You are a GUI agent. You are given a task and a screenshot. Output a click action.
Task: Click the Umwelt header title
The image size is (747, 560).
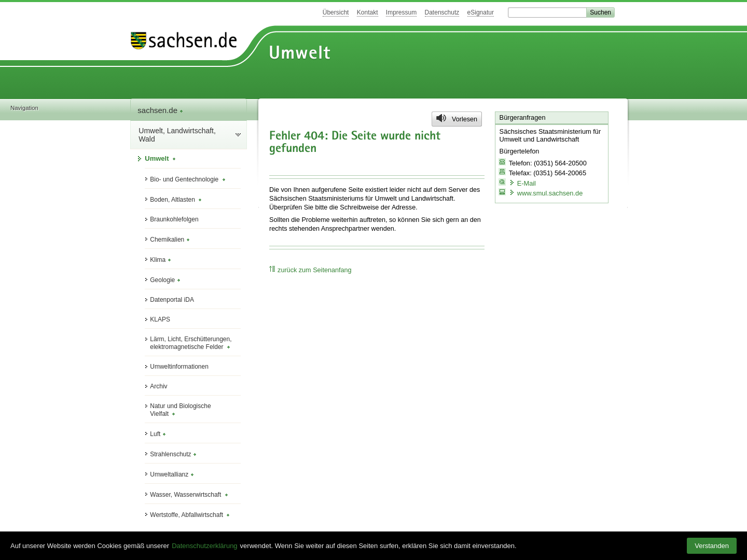tap(300, 52)
